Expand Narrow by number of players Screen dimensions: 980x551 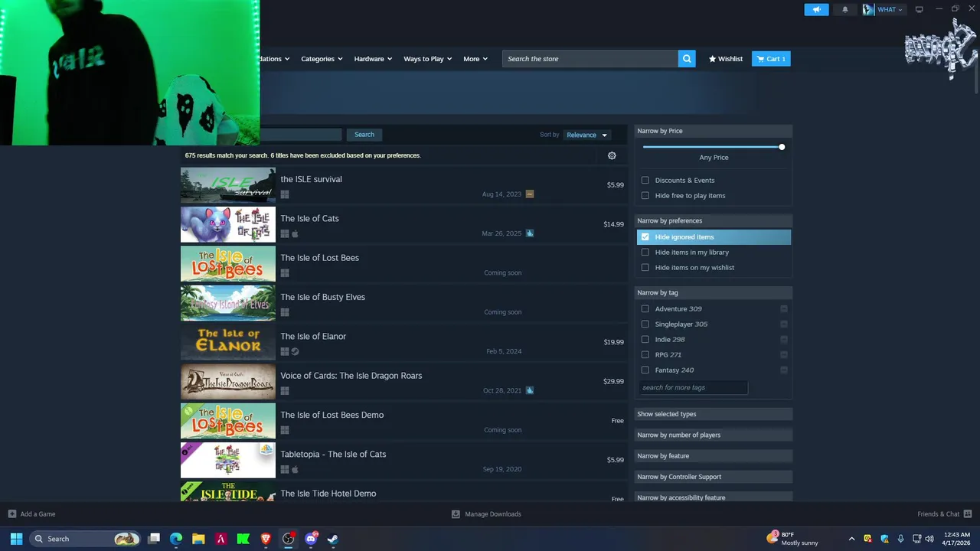(x=714, y=435)
